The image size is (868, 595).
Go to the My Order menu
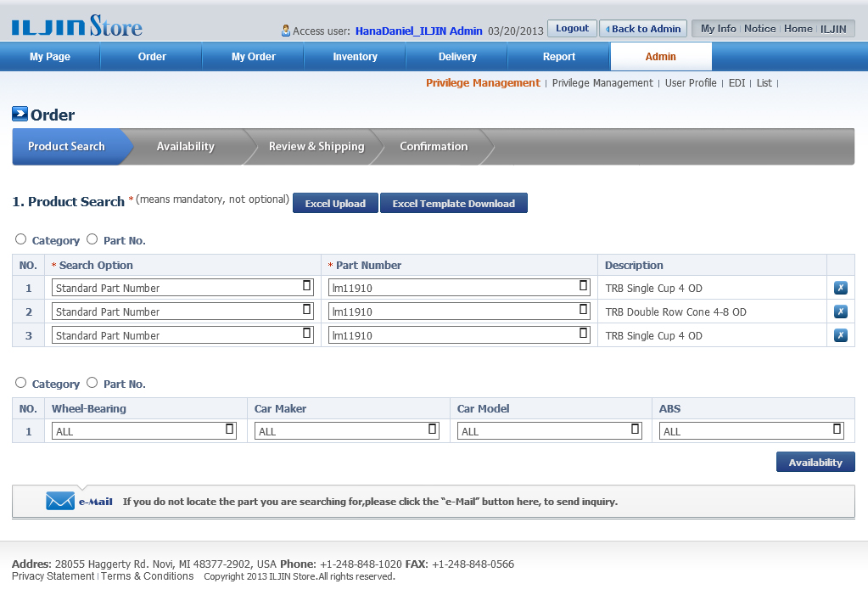[x=254, y=57]
